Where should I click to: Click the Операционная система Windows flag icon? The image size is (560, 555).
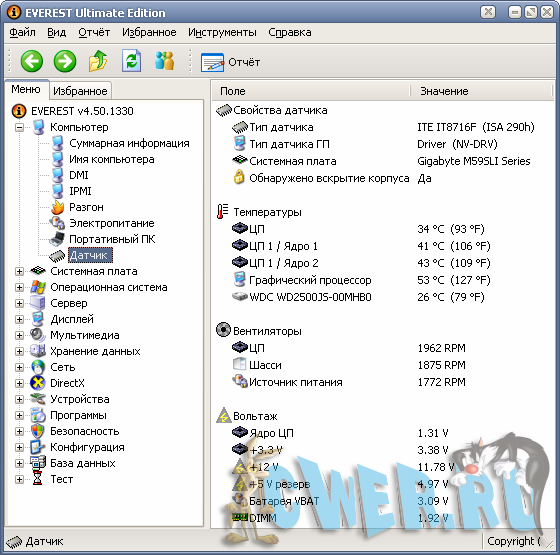click(38, 287)
